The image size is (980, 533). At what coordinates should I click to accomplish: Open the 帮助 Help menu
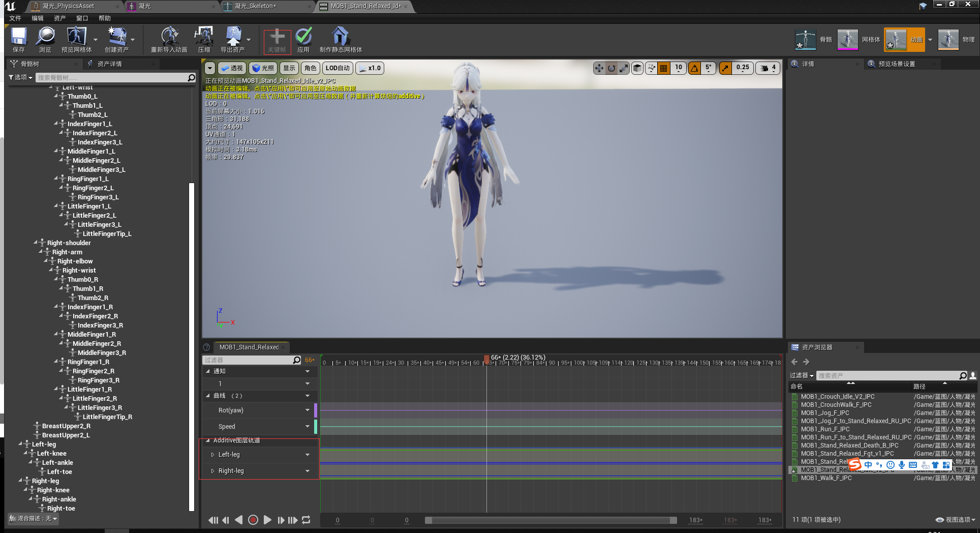[x=105, y=18]
